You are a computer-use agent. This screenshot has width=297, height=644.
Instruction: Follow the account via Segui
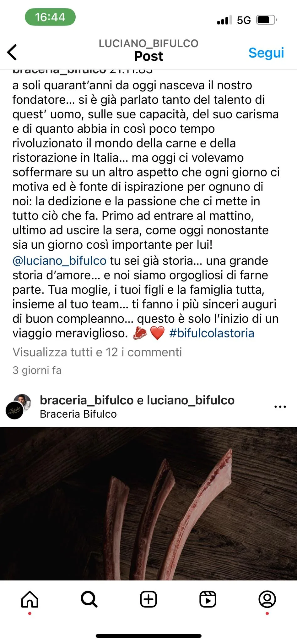(266, 53)
